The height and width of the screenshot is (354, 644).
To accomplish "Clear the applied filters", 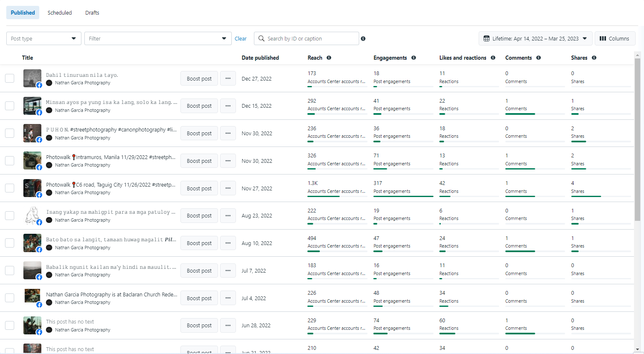I will coord(241,38).
